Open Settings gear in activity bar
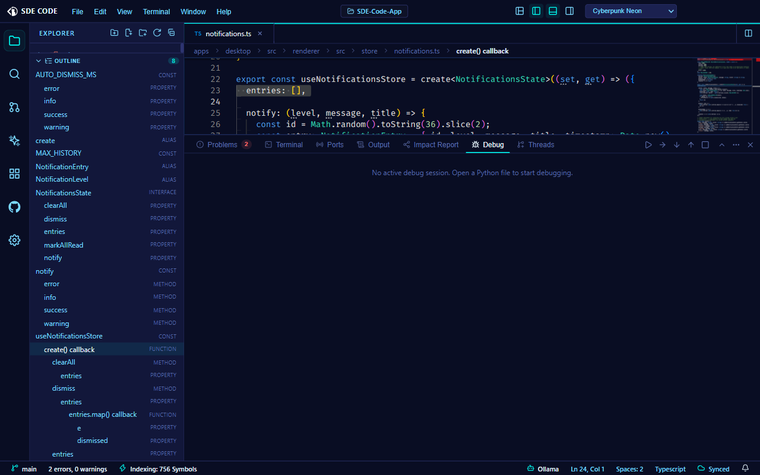The height and width of the screenshot is (475, 760). pos(14,240)
